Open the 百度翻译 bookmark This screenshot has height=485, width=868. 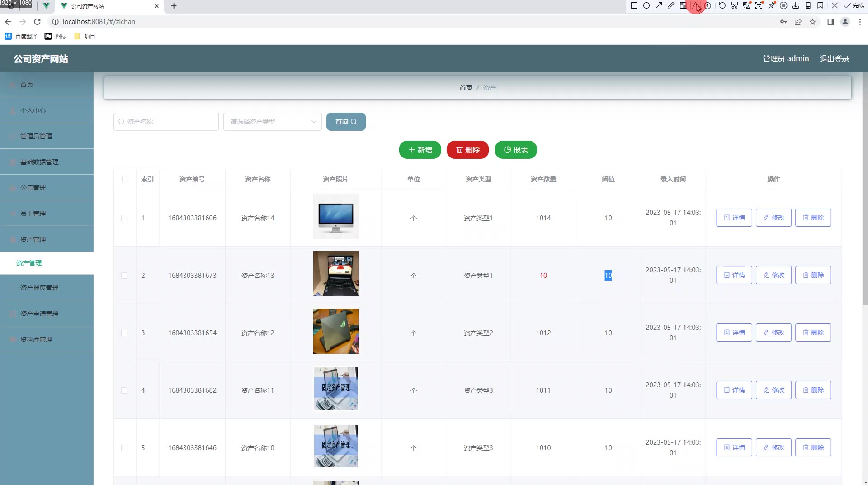coord(21,36)
